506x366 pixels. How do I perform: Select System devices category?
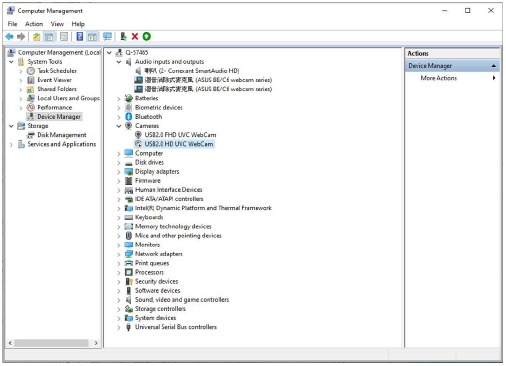[155, 318]
